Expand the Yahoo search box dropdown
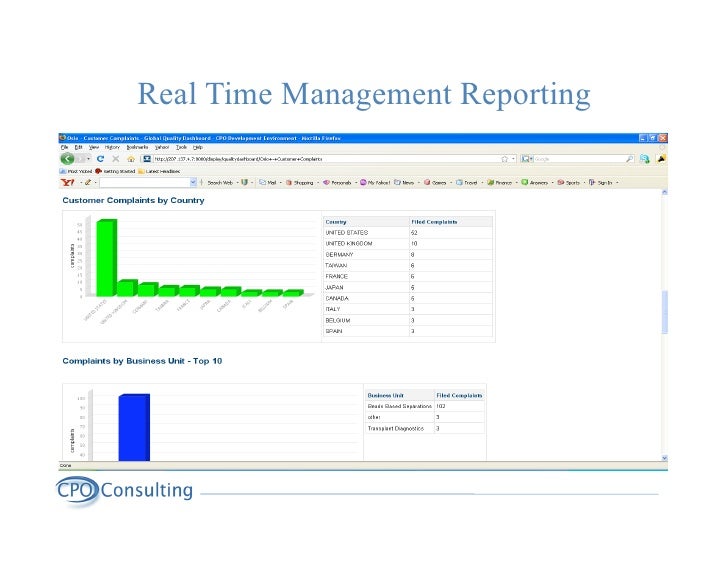The image size is (728, 563). (x=193, y=182)
